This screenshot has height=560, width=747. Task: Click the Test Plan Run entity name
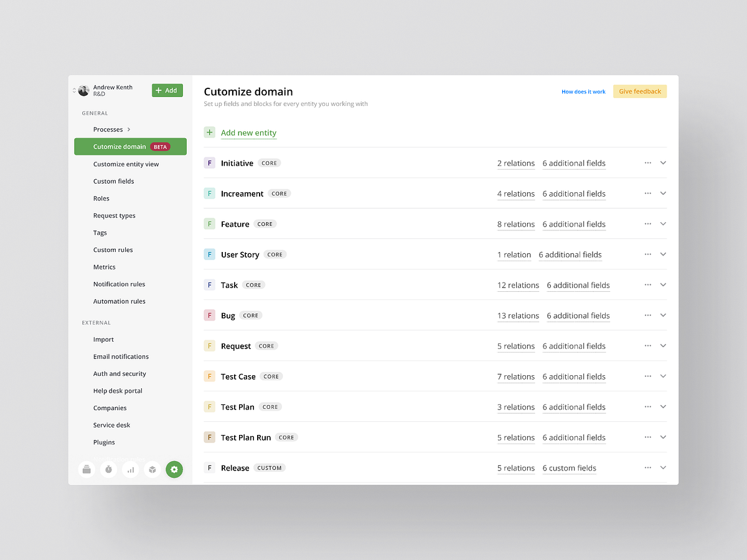click(x=246, y=437)
